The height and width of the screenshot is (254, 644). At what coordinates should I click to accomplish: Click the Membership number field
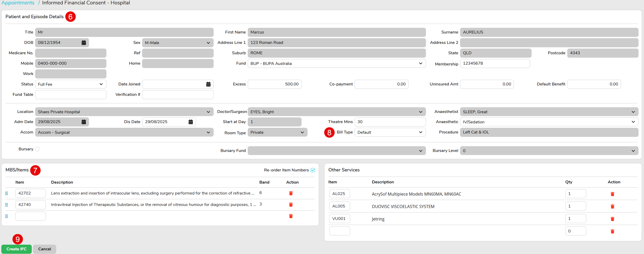click(495, 64)
